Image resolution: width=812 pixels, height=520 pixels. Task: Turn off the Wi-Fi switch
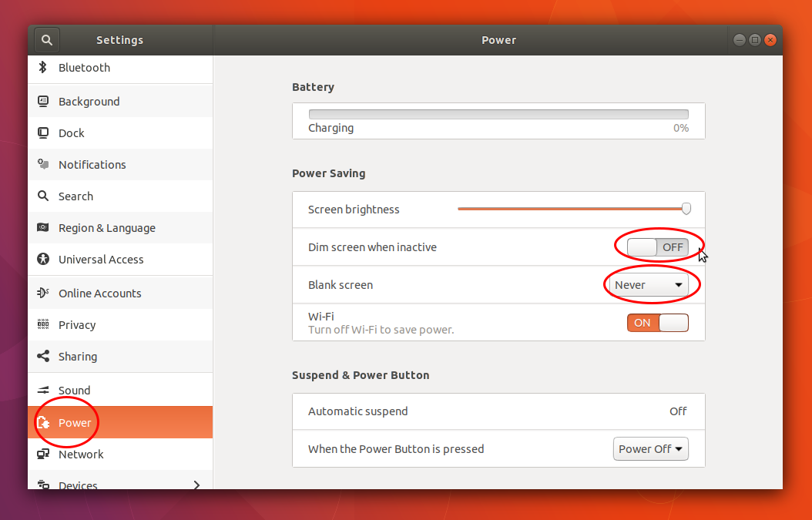[658, 323]
